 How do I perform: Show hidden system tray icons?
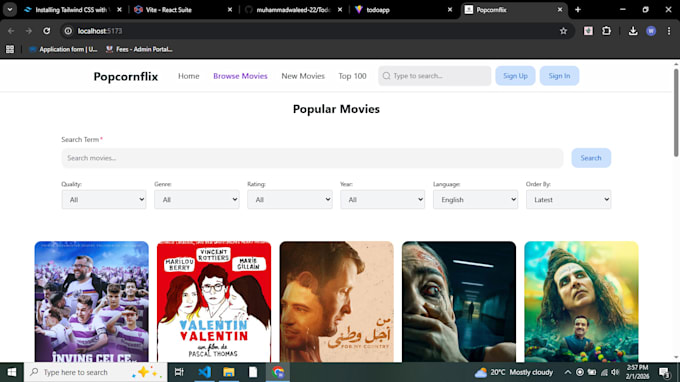click(567, 372)
